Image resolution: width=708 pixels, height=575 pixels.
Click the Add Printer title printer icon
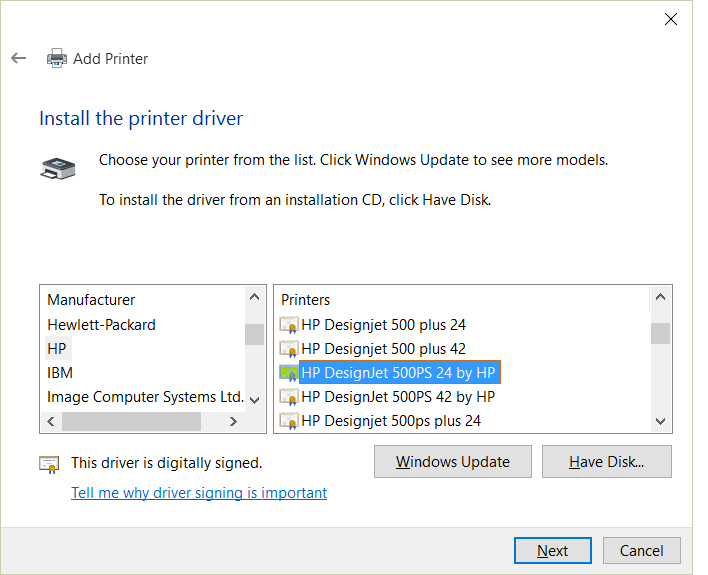coord(57,58)
